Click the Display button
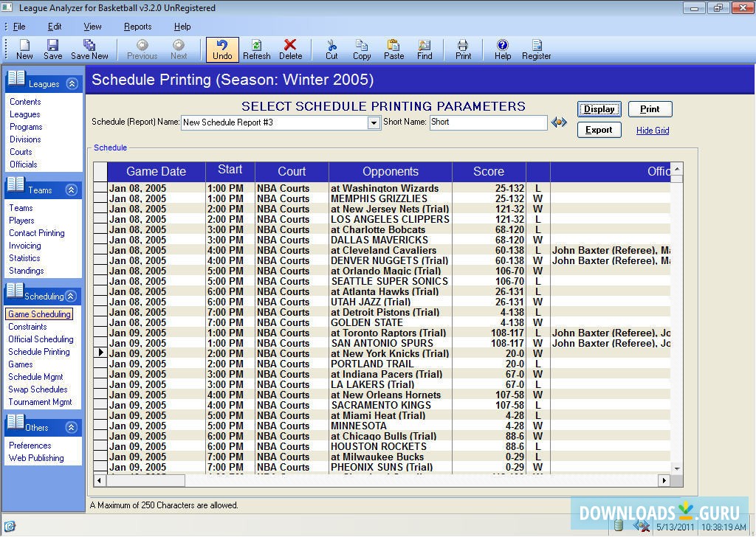This screenshot has height=537, width=756. pos(599,109)
